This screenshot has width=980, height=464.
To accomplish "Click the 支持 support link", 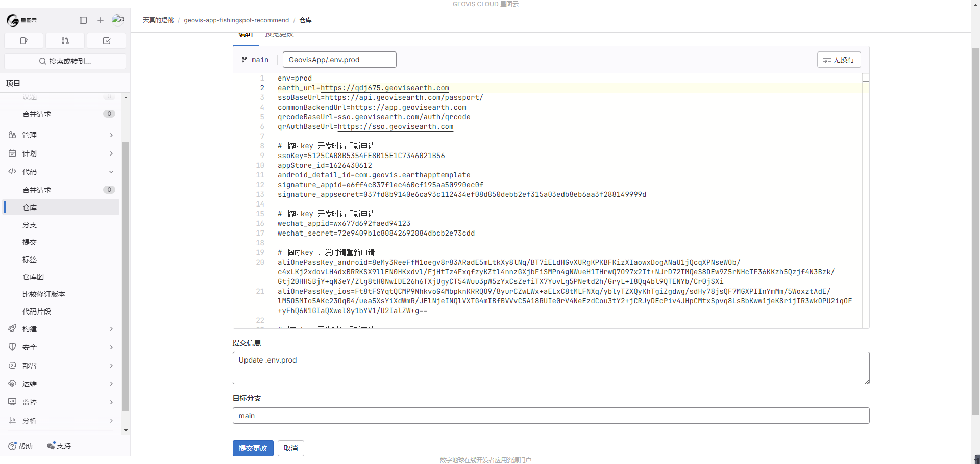I will [59, 446].
